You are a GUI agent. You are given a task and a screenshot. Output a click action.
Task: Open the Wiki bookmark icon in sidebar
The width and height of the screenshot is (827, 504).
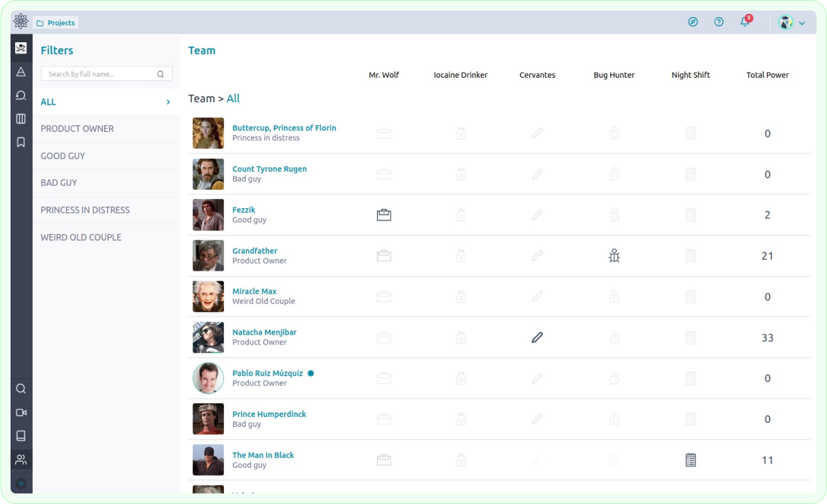[x=21, y=142]
